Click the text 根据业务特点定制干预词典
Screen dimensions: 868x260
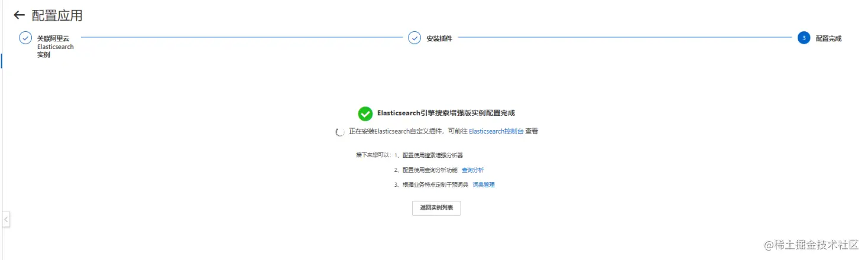435,185
